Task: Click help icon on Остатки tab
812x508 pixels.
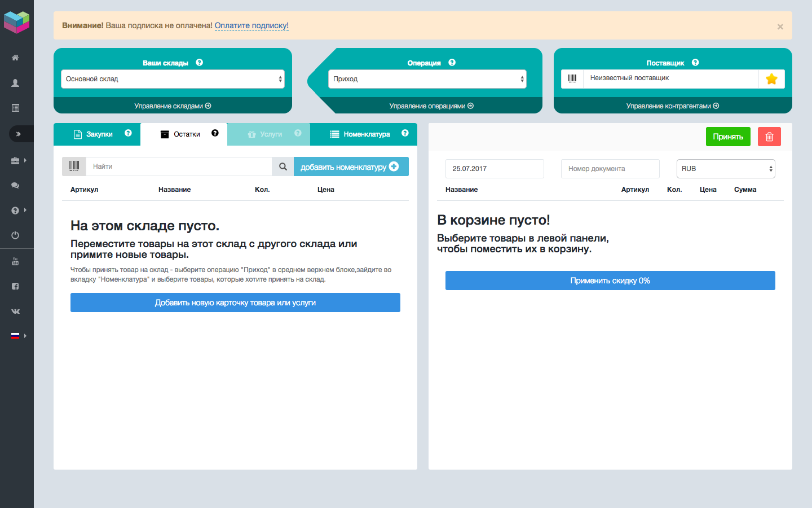Action: pos(215,133)
